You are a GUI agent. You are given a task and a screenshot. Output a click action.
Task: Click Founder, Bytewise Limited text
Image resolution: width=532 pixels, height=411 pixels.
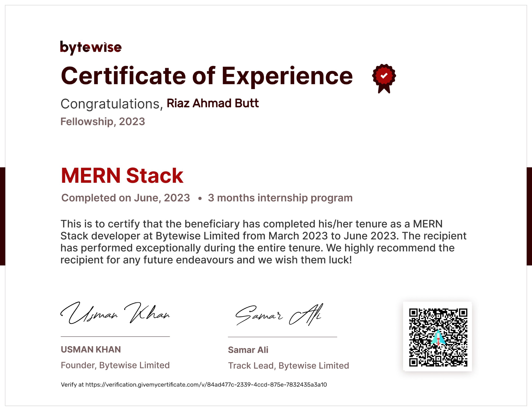click(x=115, y=365)
